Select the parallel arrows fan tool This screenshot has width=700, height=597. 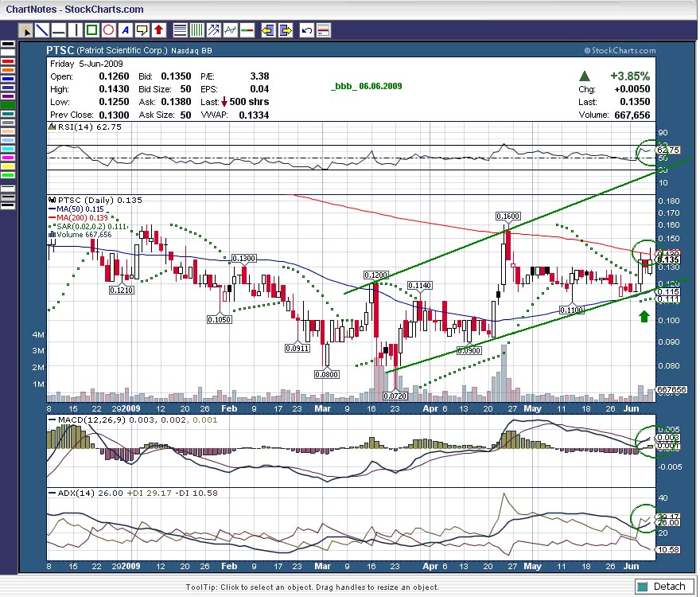coord(213,30)
